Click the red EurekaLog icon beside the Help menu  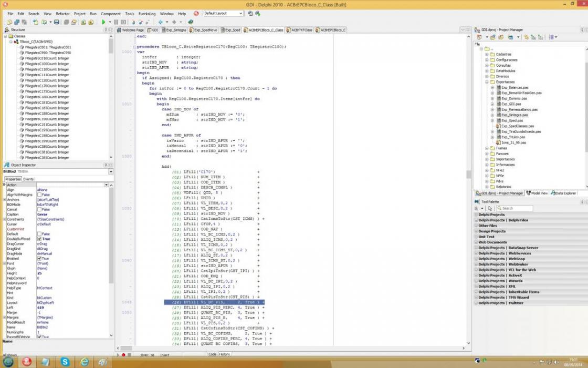coord(196,14)
